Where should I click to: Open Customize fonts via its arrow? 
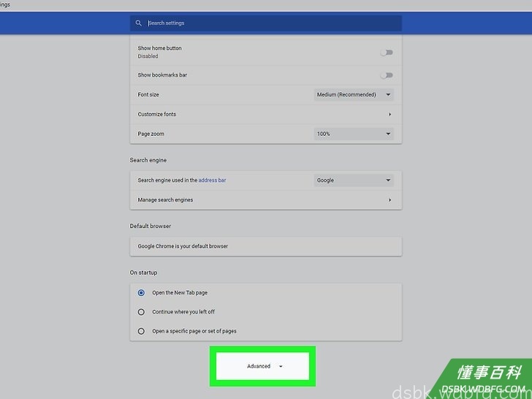(389, 114)
